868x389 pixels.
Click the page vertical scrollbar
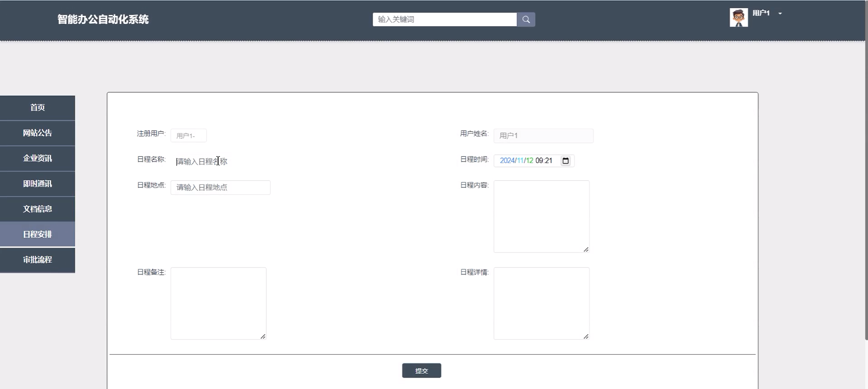[x=866, y=169]
